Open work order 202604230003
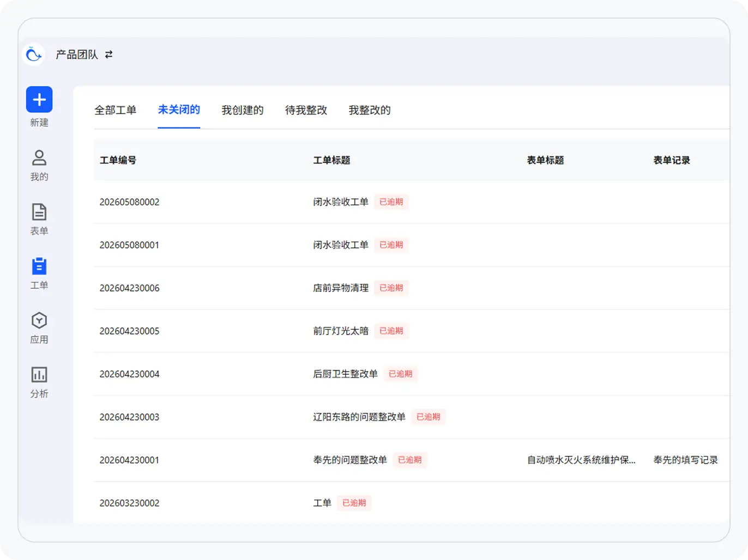This screenshot has width=748, height=560. coord(130,417)
